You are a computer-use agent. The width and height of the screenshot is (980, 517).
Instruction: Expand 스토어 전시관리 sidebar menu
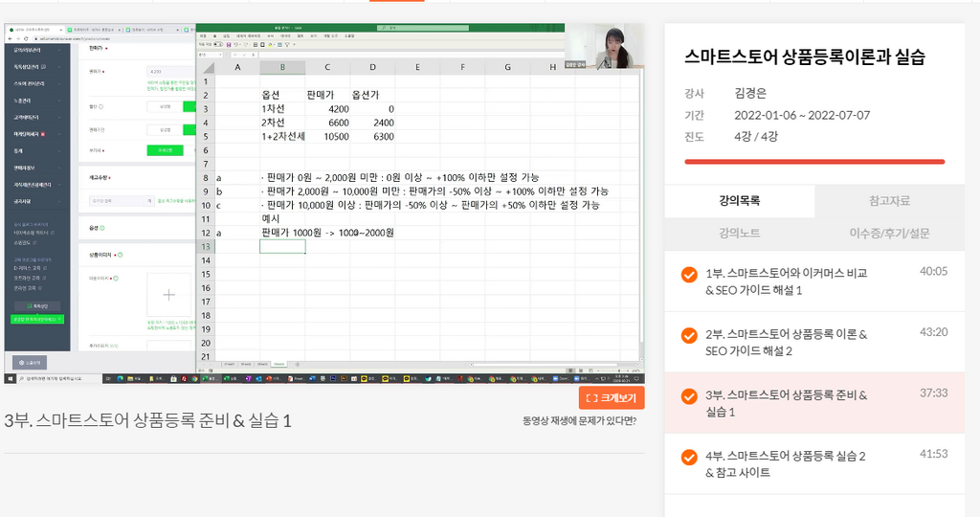pyautogui.click(x=37, y=83)
